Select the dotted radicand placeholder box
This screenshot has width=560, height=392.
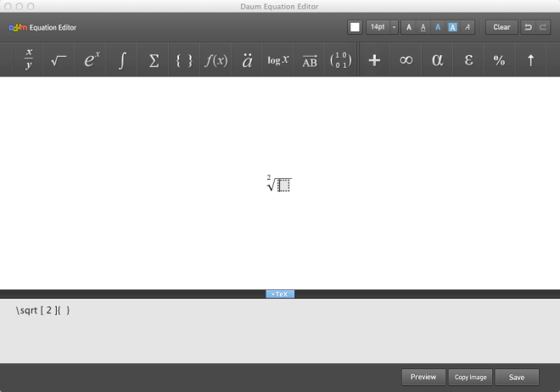click(284, 185)
